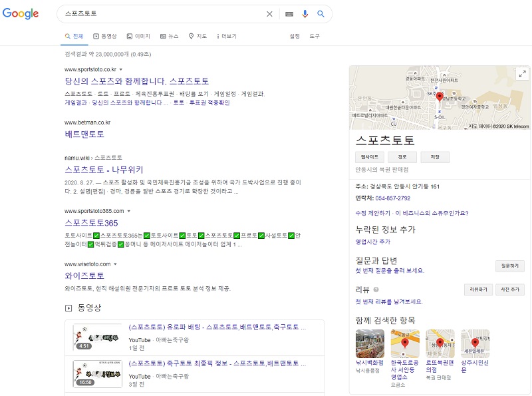Open the 투표권 적중확인 sitelink

tap(209, 102)
